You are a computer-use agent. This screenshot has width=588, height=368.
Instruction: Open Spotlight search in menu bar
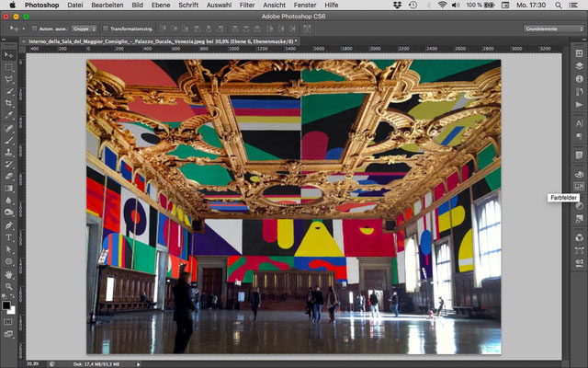point(559,5)
